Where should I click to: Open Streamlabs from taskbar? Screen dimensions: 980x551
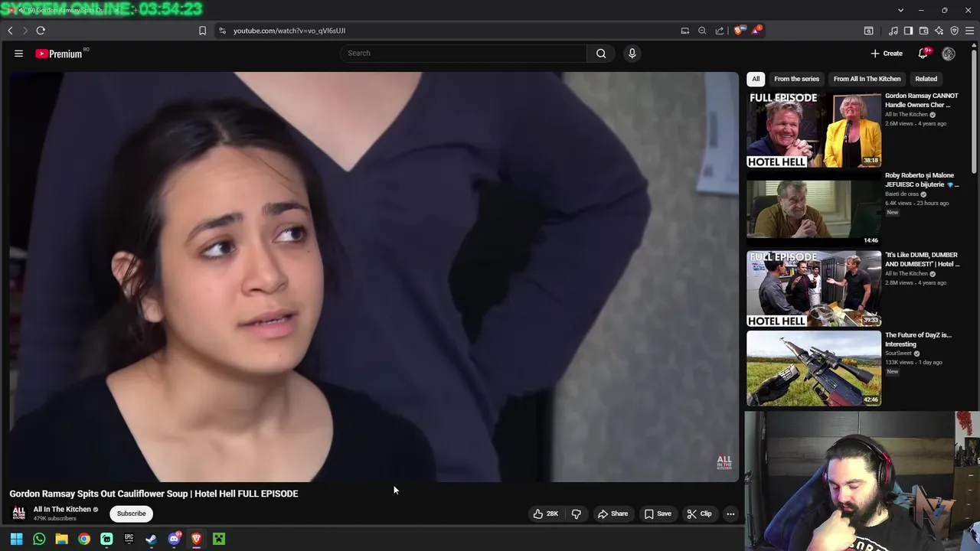tap(106, 540)
